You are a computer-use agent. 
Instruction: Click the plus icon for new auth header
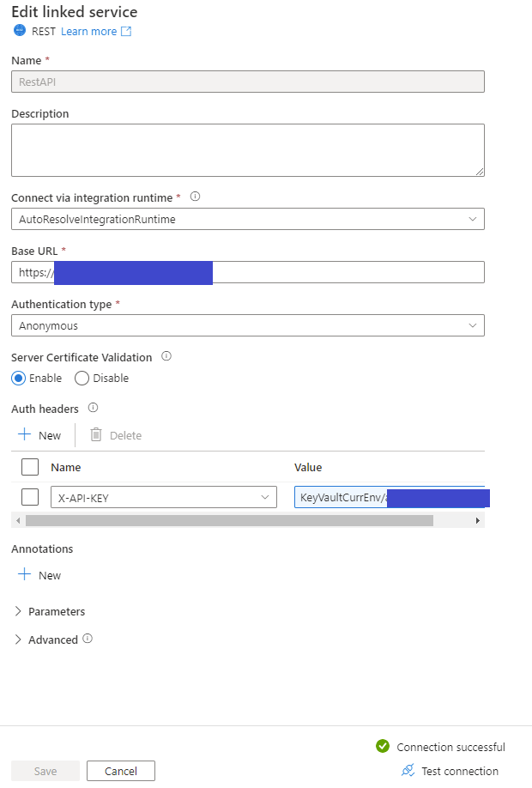24,434
